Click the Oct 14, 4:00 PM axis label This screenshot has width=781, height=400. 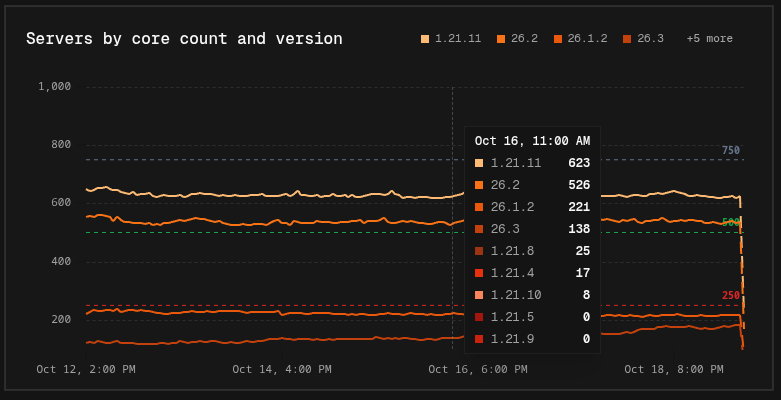coord(282,370)
